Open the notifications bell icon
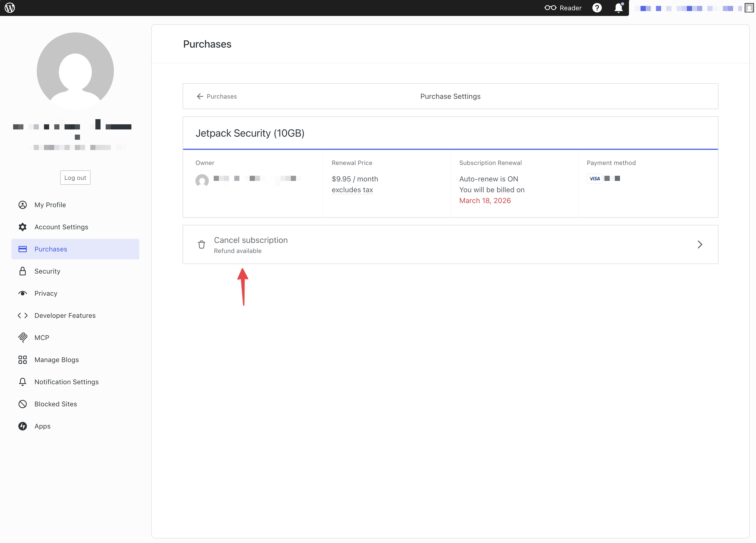This screenshot has width=756, height=543. click(x=618, y=8)
